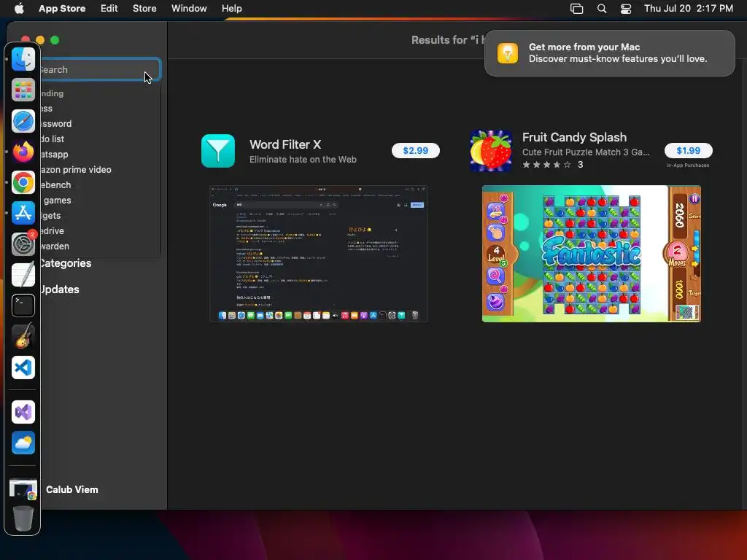Open the Window menu
Image resolution: width=747 pixels, height=560 pixels.
click(189, 9)
